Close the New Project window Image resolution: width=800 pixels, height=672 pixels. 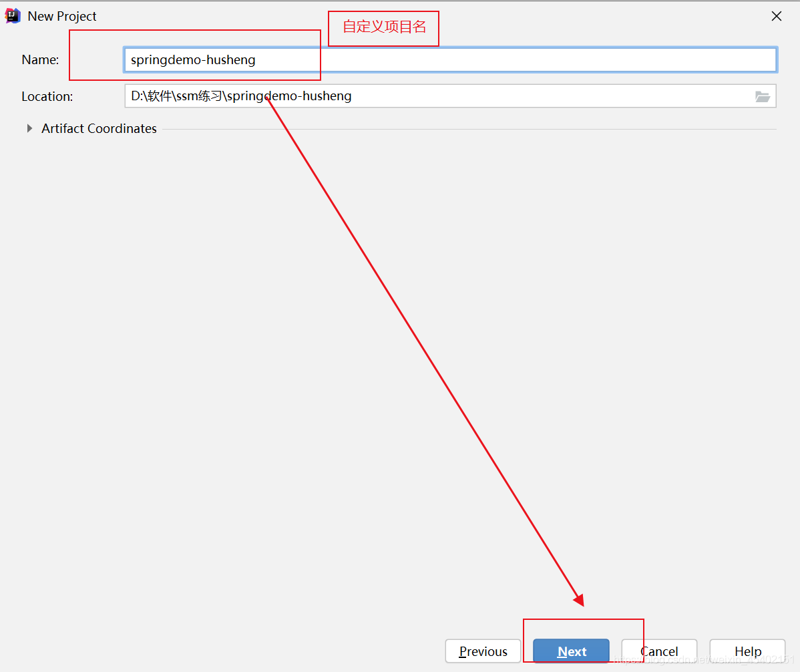pyautogui.click(x=777, y=16)
